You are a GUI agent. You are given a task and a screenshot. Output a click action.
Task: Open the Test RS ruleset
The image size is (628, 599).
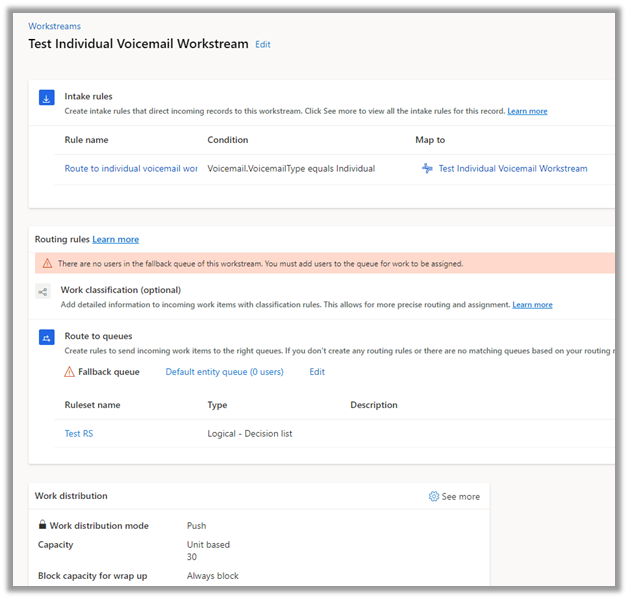point(79,434)
